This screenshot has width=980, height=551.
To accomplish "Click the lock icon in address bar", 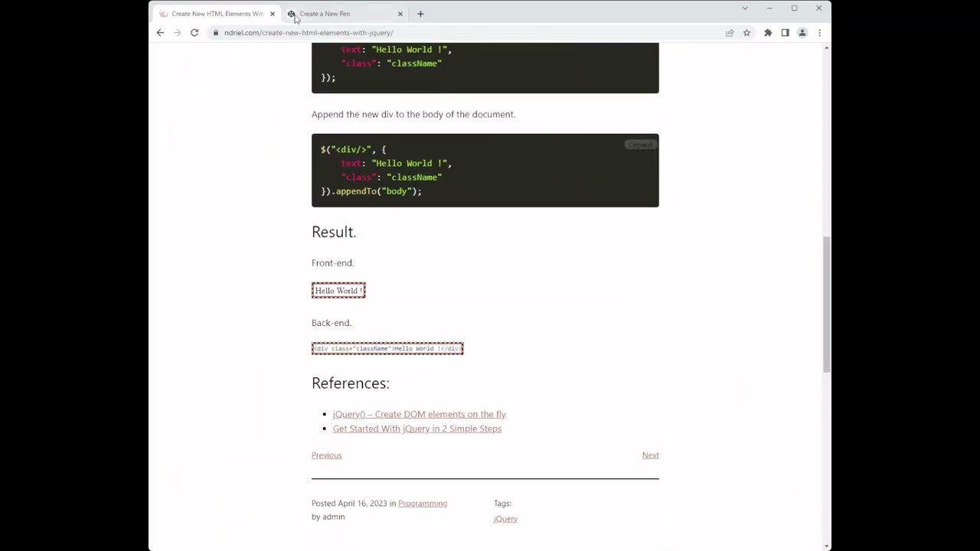I will click(x=216, y=33).
